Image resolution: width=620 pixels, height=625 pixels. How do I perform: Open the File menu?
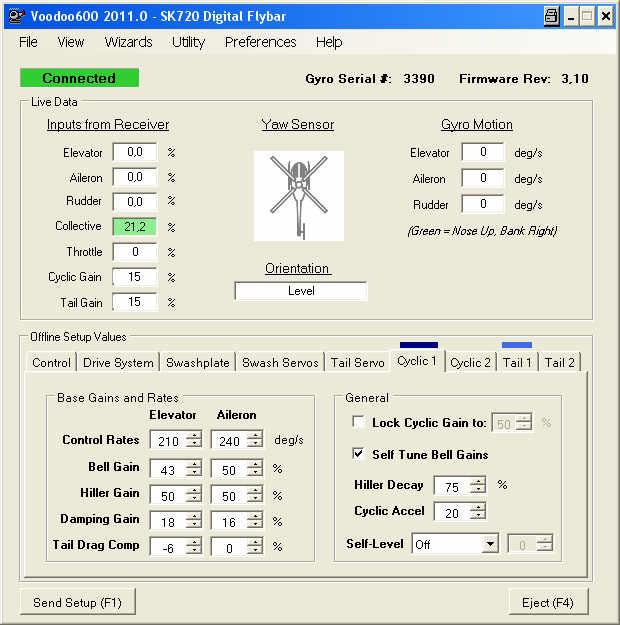[28, 42]
